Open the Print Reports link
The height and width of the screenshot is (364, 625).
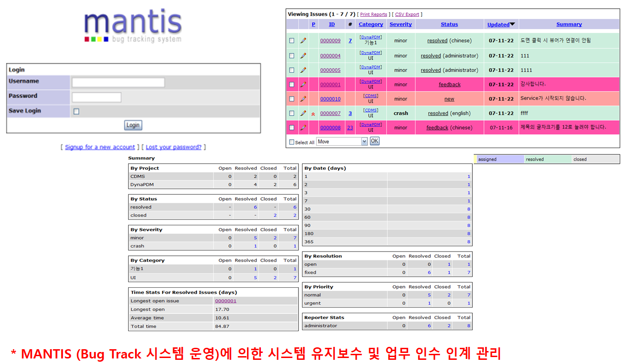click(x=374, y=14)
